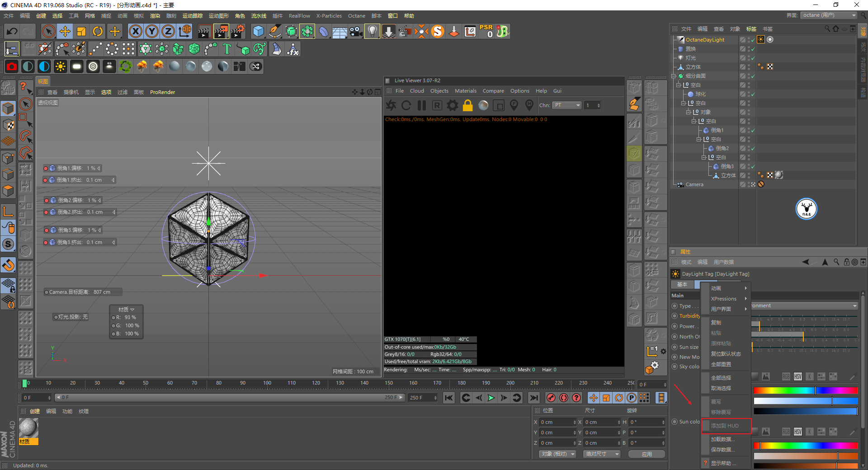Collapse the 细分曲面 tree node
The height and width of the screenshot is (470, 868).
[x=674, y=76]
